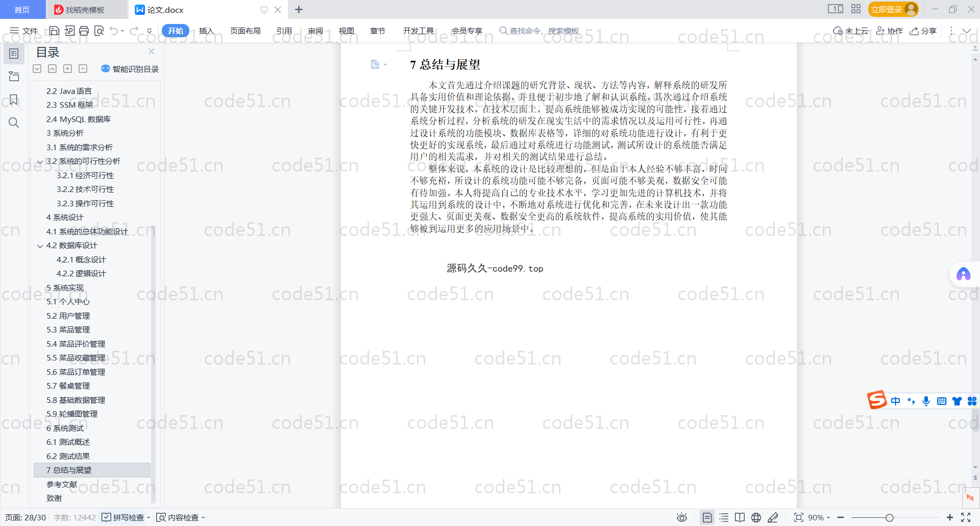
Task: Click the 立即登录 login button
Action: (x=887, y=9)
